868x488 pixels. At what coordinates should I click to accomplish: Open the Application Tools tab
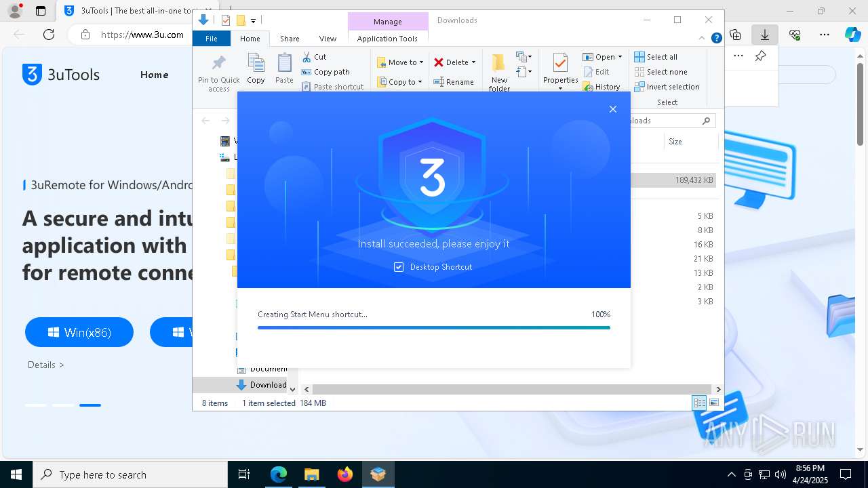387,39
